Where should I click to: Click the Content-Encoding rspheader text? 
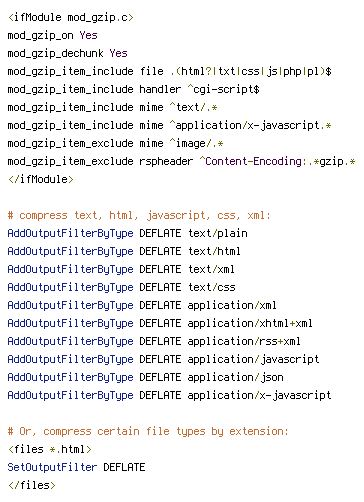click(x=253, y=161)
